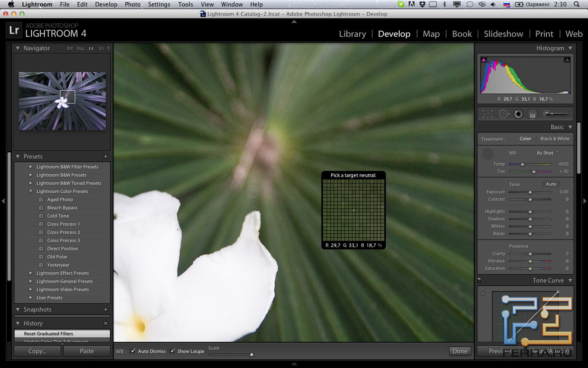Click Tone Curve targeted adjustment icon
Viewport: 588px width, 368px height.
tap(483, 293)
